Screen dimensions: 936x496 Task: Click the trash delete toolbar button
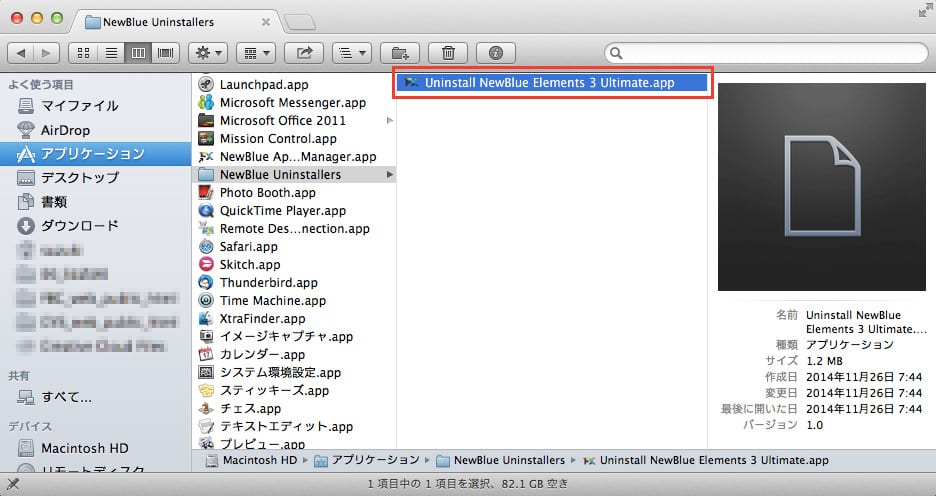click(448, 53)
